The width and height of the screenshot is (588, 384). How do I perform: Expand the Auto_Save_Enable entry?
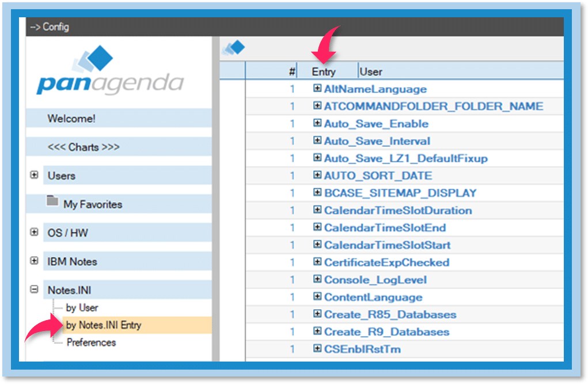[x=317, y=124]
